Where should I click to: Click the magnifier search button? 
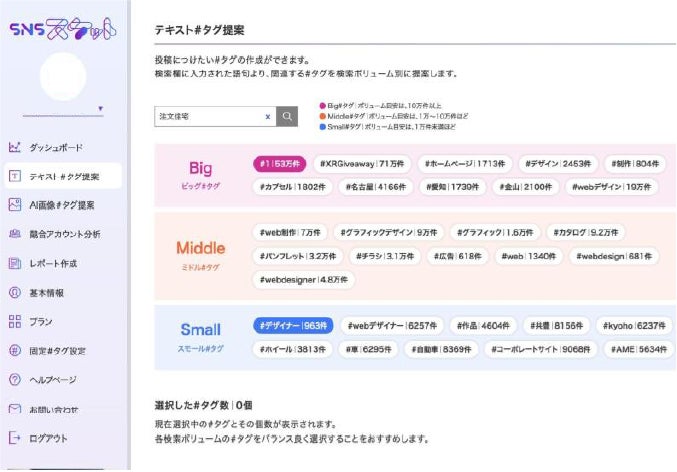pos(287,116)
